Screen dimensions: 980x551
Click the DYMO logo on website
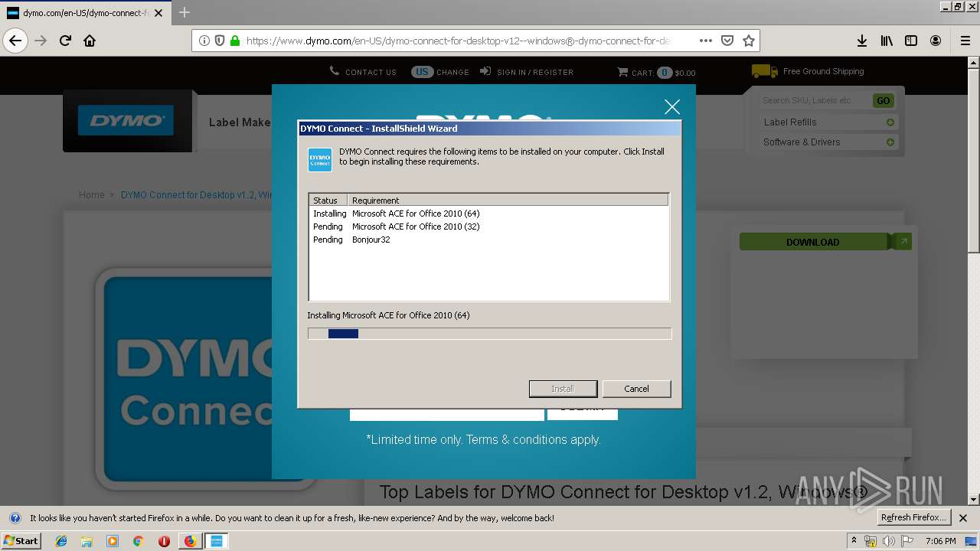point(126,120)
